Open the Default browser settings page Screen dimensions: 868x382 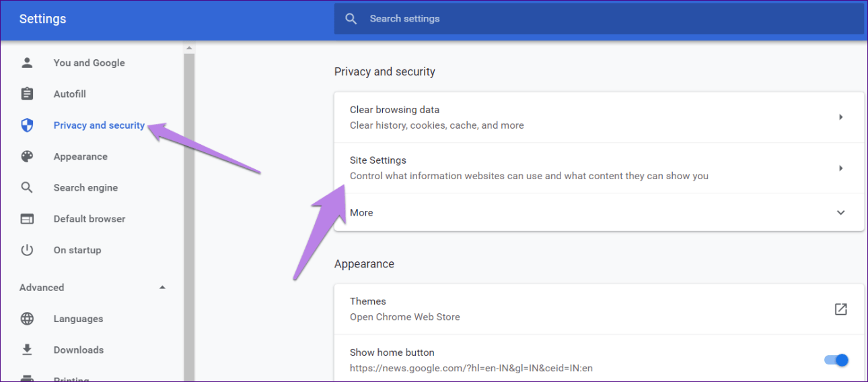(89, 219)
